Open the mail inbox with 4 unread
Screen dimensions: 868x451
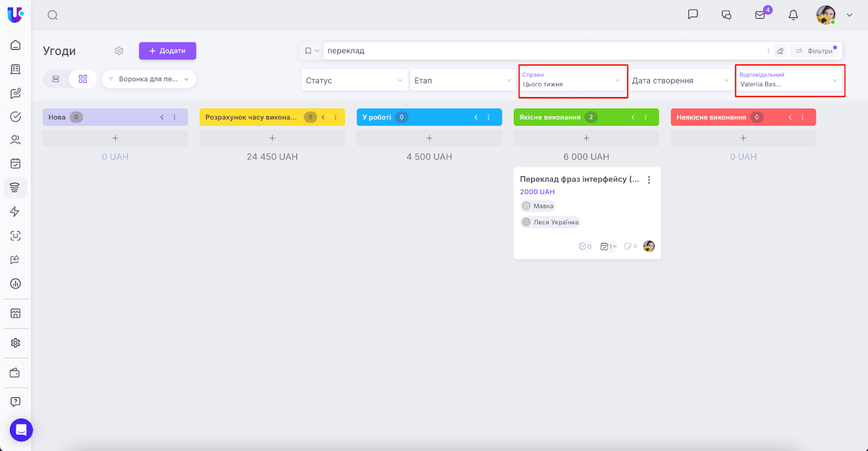(761, 15)
